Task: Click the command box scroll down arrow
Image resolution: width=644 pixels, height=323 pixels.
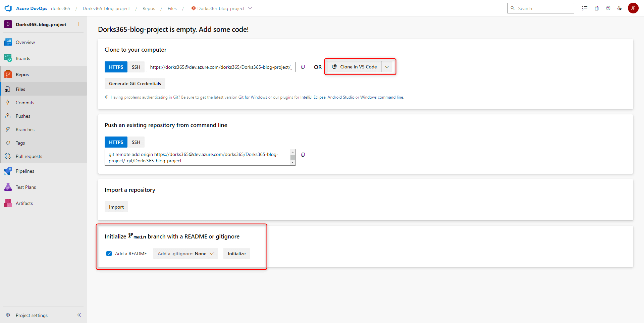Action: coord(293,163)
